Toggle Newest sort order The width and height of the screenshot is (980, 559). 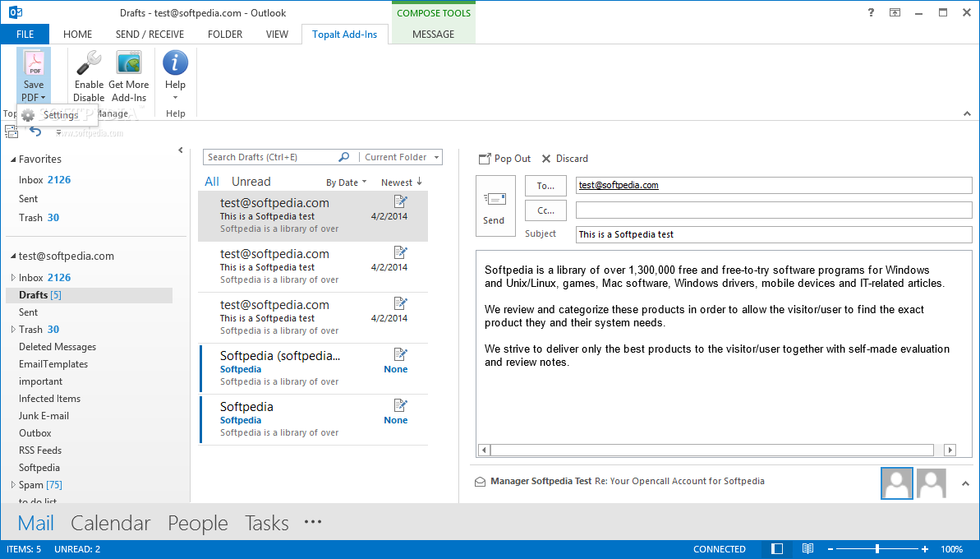coord(401,182)
